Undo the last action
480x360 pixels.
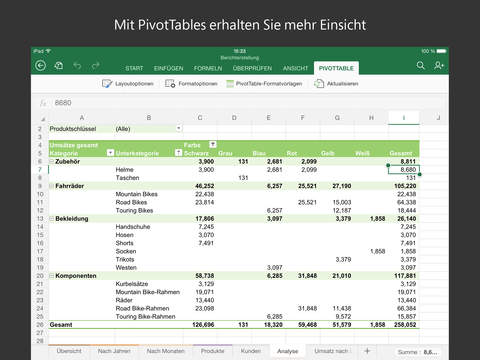pos(77,65)
